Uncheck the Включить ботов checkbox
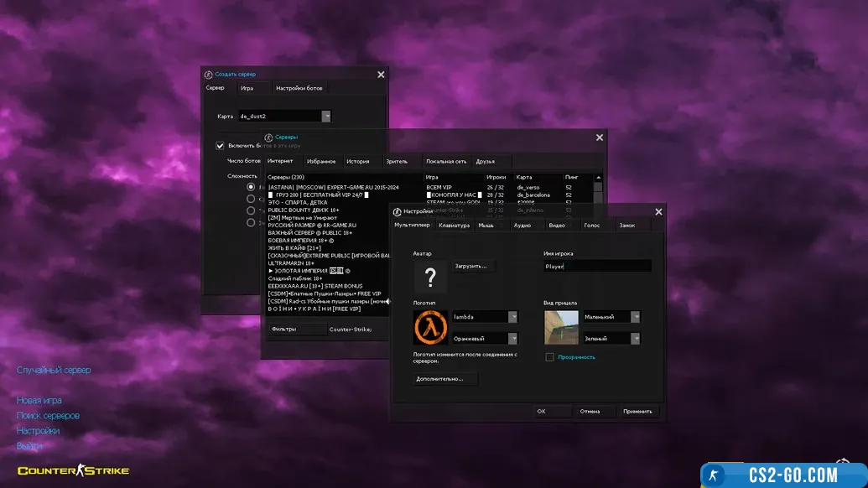This screenshot has width=868, height=488. [221, 145]
